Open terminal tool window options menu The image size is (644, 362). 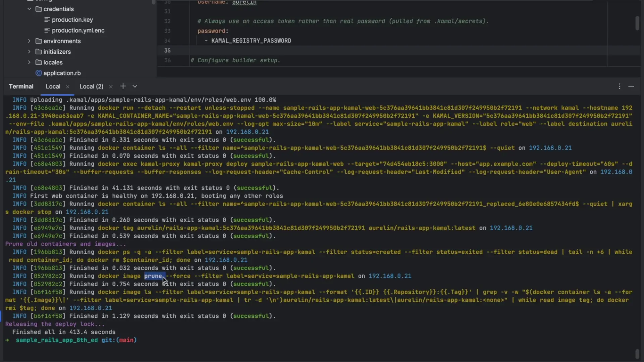[620, 86]
